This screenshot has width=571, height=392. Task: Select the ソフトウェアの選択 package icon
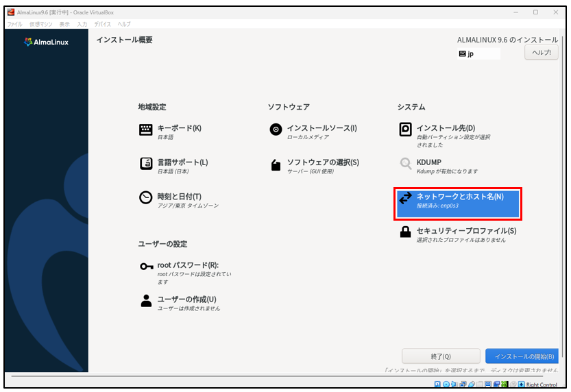(276, 164)
